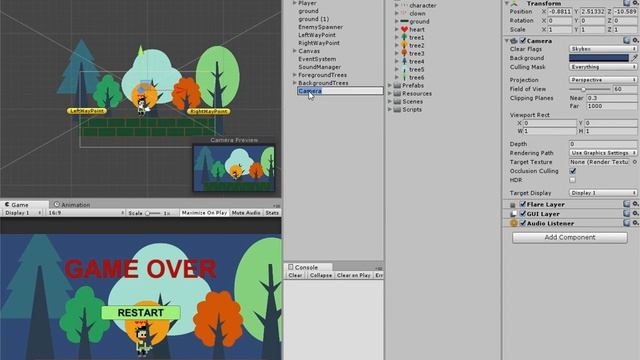640x360 pixels.
Task: Click the RESTART button in Game view
Action: coord(140,313)
